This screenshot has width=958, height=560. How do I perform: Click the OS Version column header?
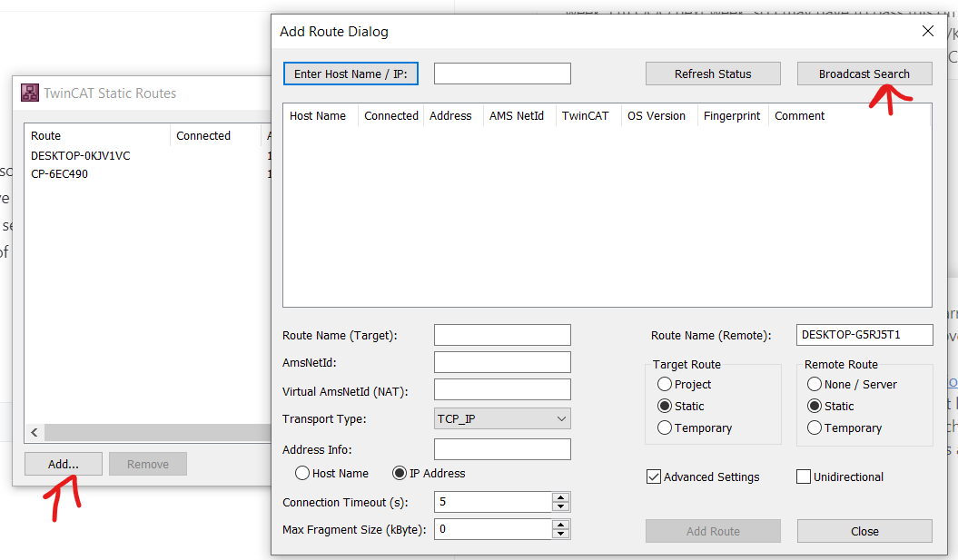coord(657,115)
